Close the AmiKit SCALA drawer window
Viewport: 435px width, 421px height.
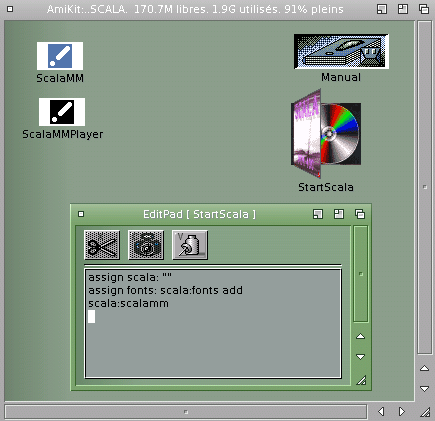10,9
